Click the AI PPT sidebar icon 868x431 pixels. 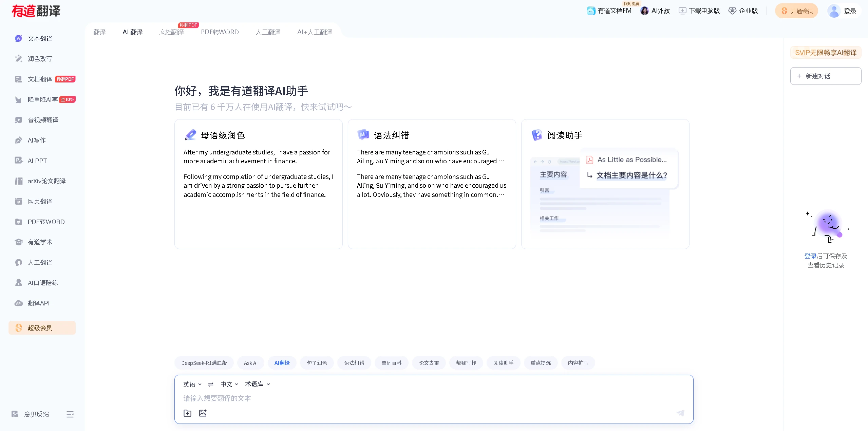[x=19, y=161]
